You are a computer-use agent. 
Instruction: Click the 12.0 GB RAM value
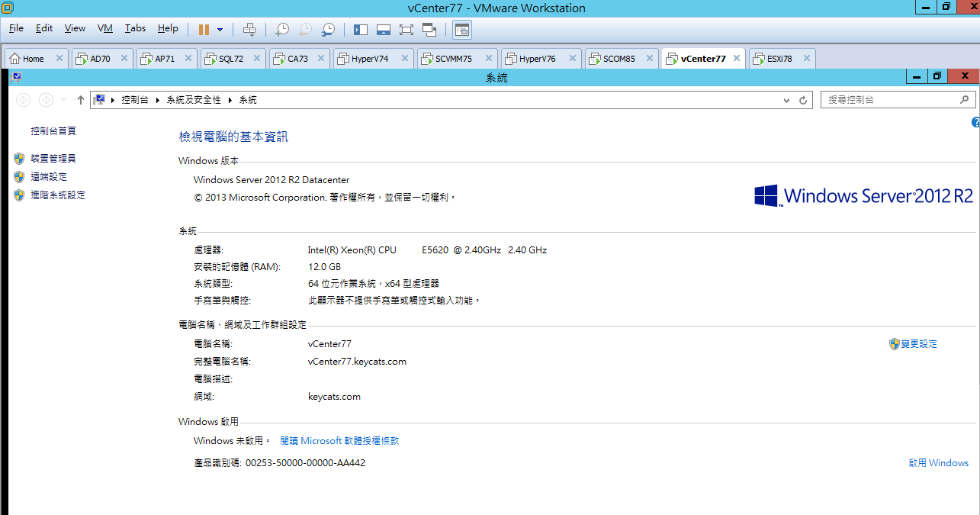point(324,267)
